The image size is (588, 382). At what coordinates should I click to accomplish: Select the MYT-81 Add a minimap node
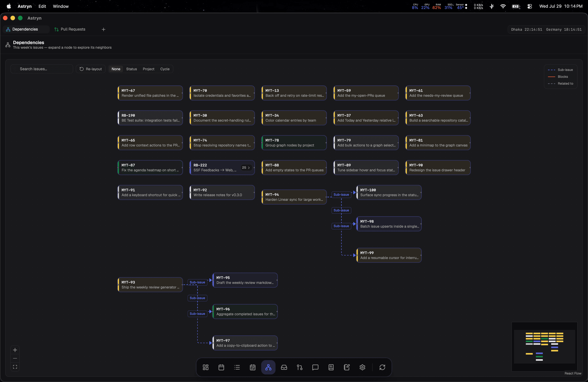click(x=438, y=143)
